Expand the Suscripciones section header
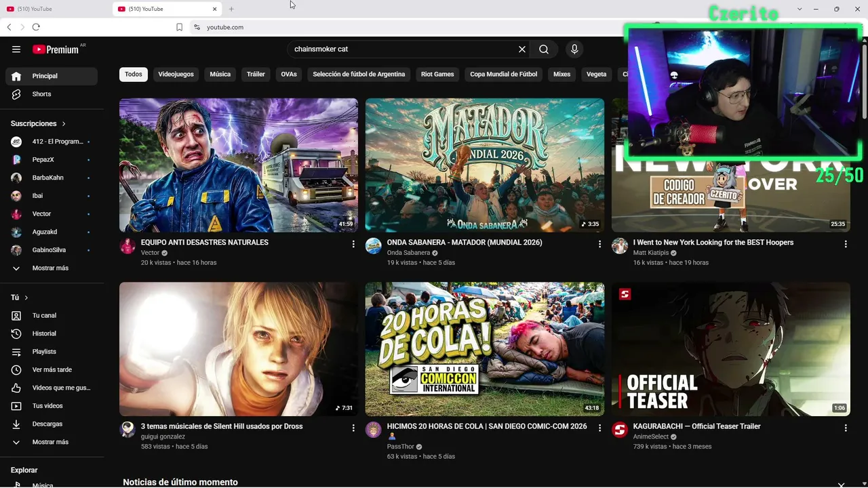The width and height of the screenshot is (868, 488). (39, 123)
